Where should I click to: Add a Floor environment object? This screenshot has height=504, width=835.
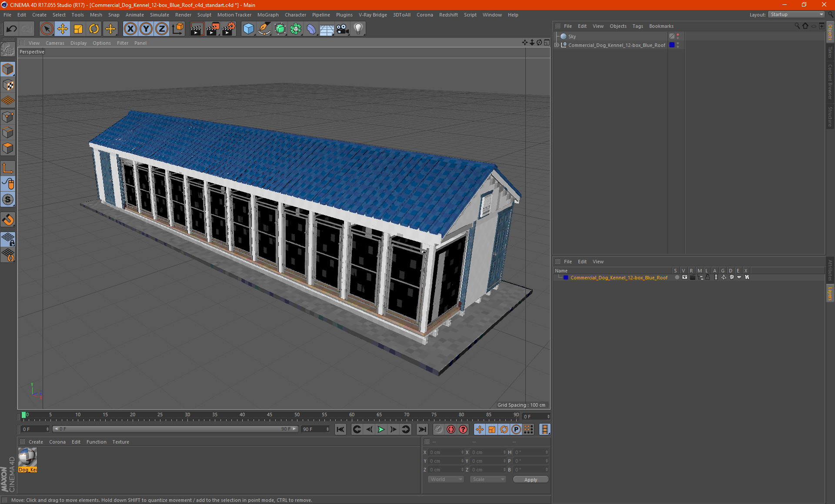327,29
